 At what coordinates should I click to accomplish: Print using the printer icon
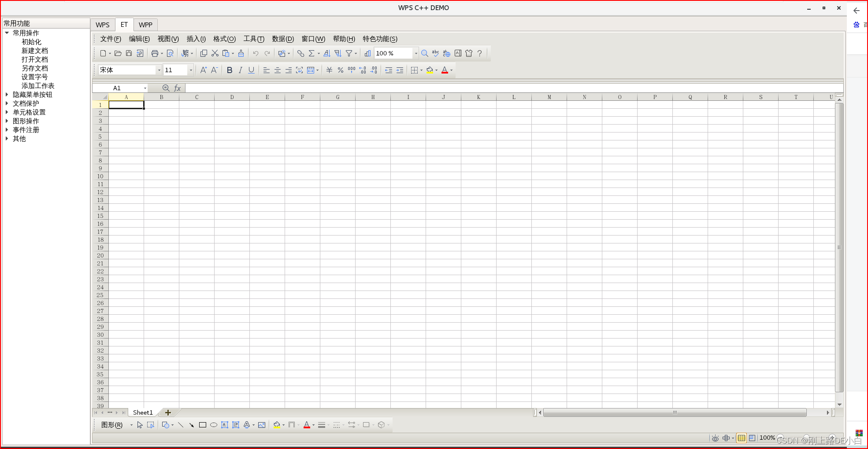point(155,53)
